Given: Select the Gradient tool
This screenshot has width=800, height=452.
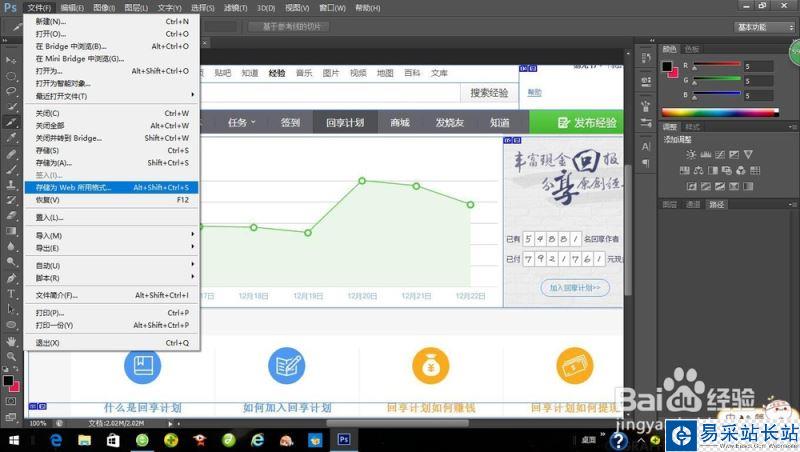Looking at the screenshot, I should 11,231.
